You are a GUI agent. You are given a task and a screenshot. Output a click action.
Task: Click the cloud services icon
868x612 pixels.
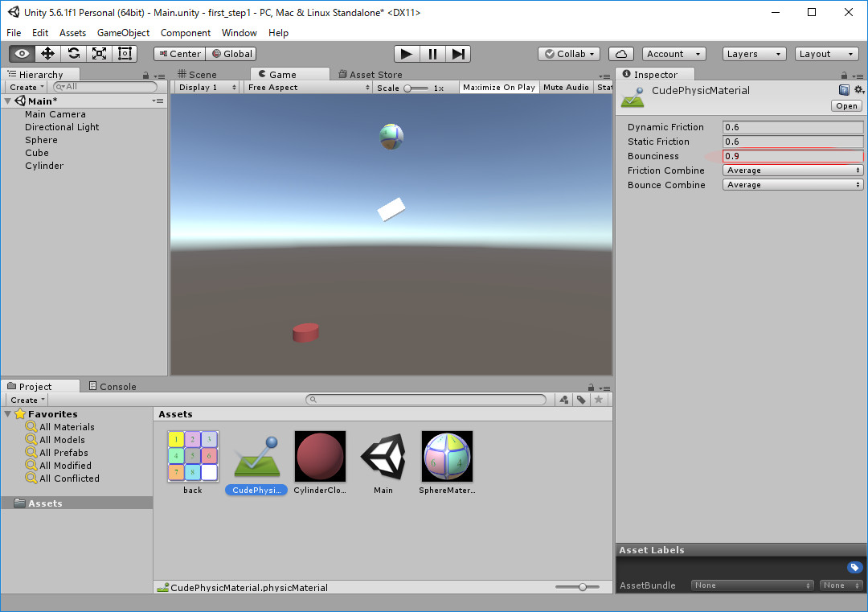coord(620,54)
